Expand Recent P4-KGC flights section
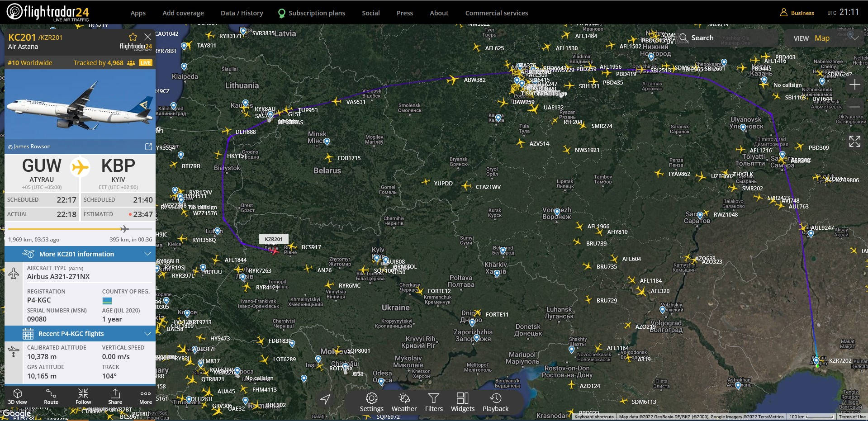Image resolution: width=868 pixels, height=421 pixels. tap(80, 334)
